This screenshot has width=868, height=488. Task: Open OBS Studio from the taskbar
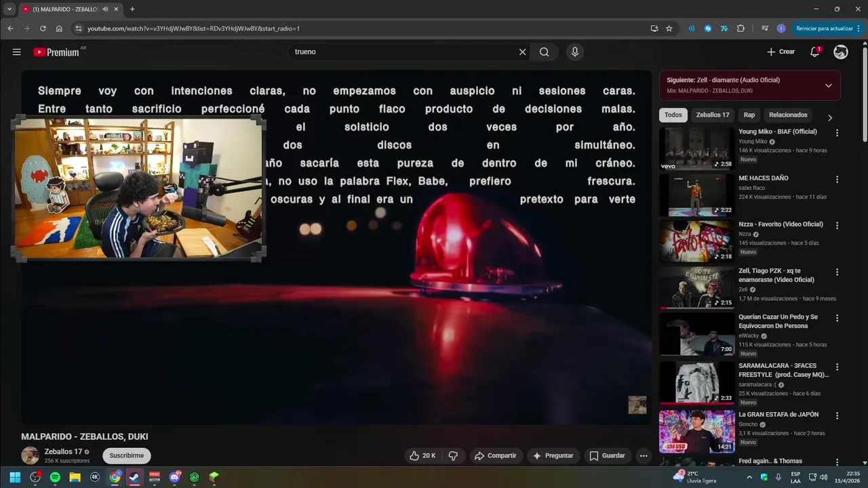point(35,477)
